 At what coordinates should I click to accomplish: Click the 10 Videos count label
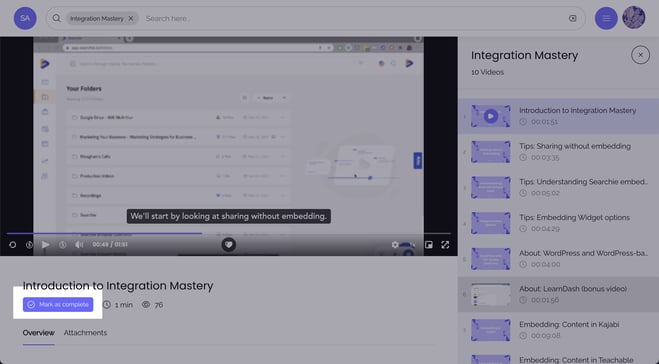pyautogui.click(x=488, y=72)
